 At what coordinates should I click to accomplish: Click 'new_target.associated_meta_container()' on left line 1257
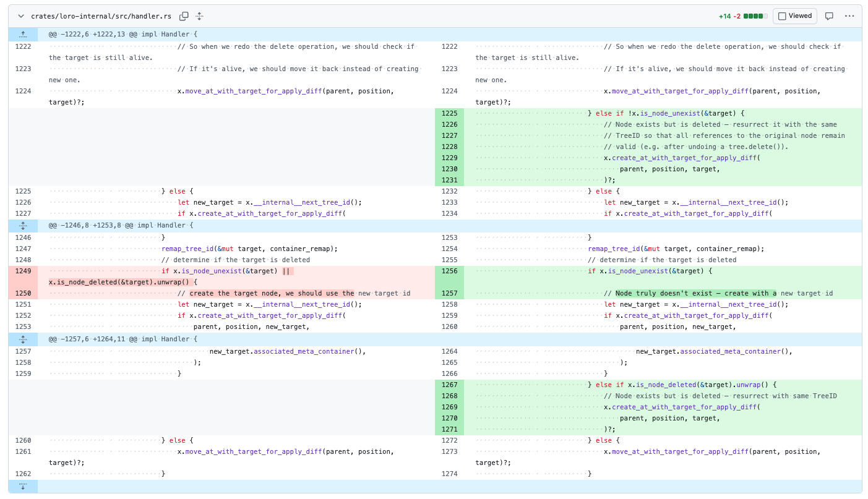288,352
